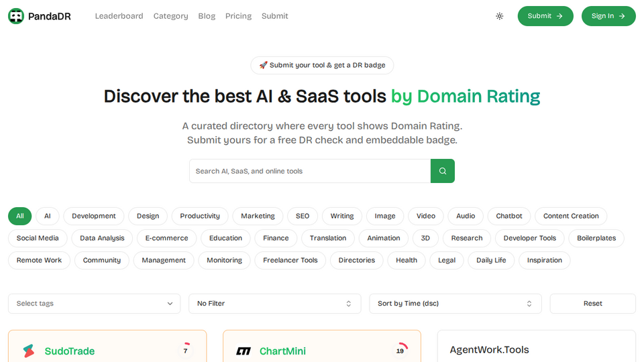Click the Reset filters button
This screenshot has width=644, height=362.
tap(592, 303)
